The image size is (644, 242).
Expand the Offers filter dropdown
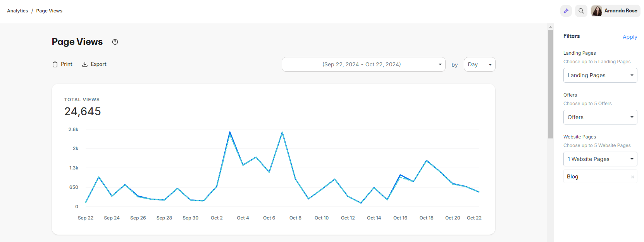coord(600,117)
